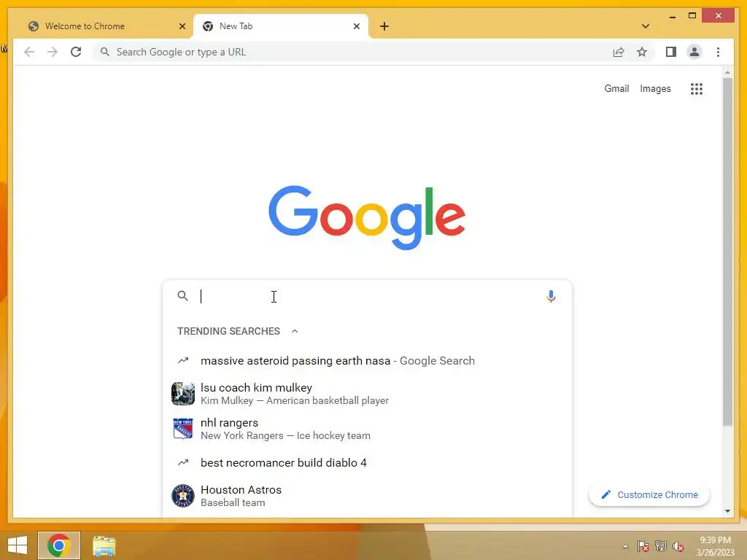Collapse the Trending Searches section
Image resolution: width=747 pixels, height=560 pixels.
coord(295,331)
